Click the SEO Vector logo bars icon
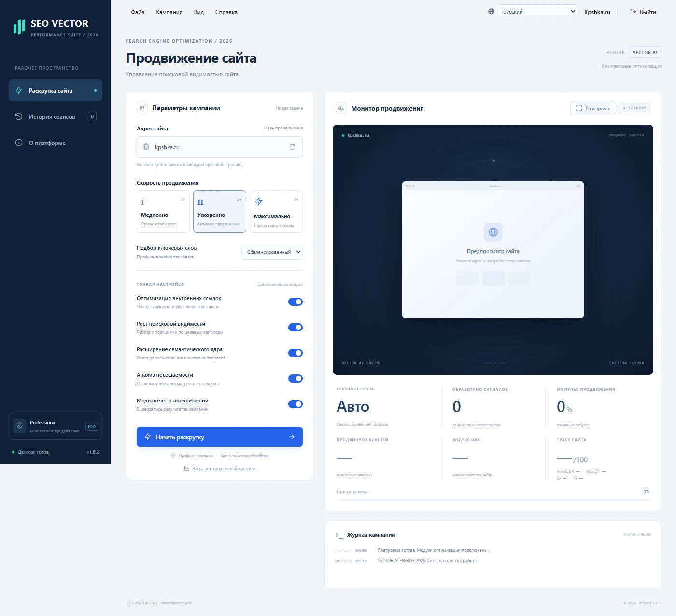Screen dimensions: 676x616 [19, 27]
